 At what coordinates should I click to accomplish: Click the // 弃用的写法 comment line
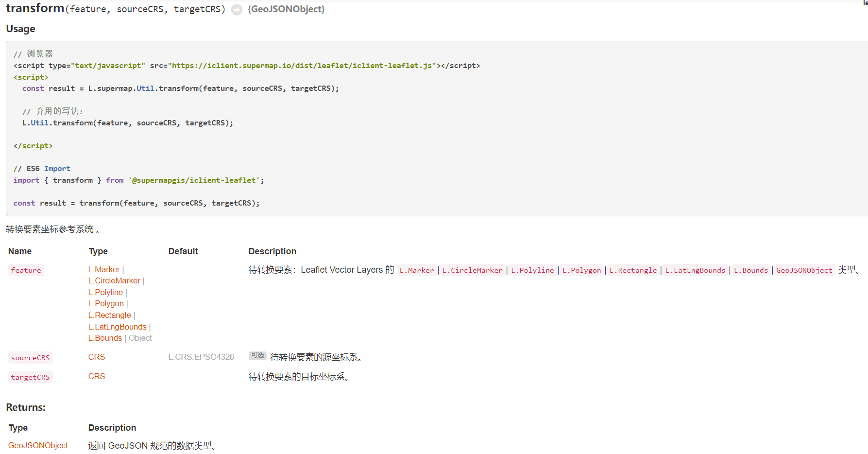pos(53,111)
